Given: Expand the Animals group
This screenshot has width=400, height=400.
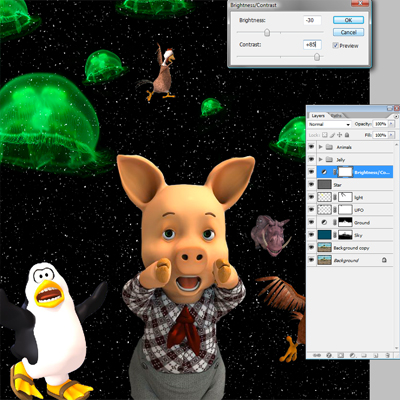Looking at the screenshot, I should point(321,147).
